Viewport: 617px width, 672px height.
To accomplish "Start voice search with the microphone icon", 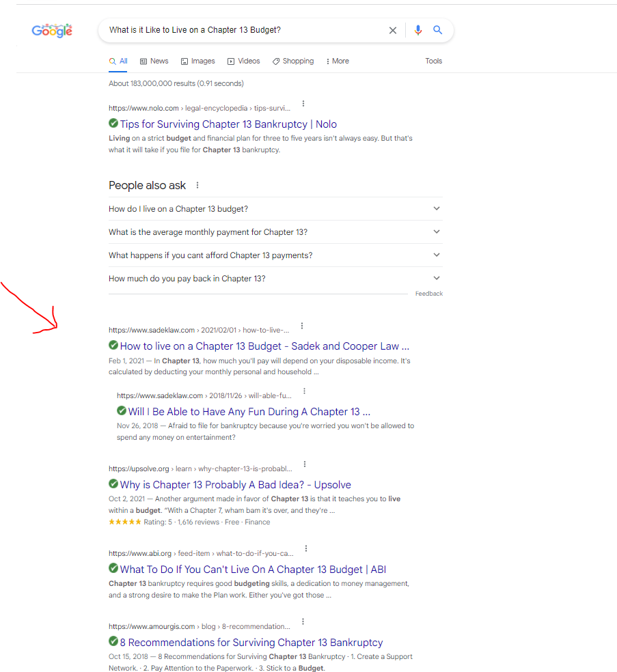I will pos(418,30).
